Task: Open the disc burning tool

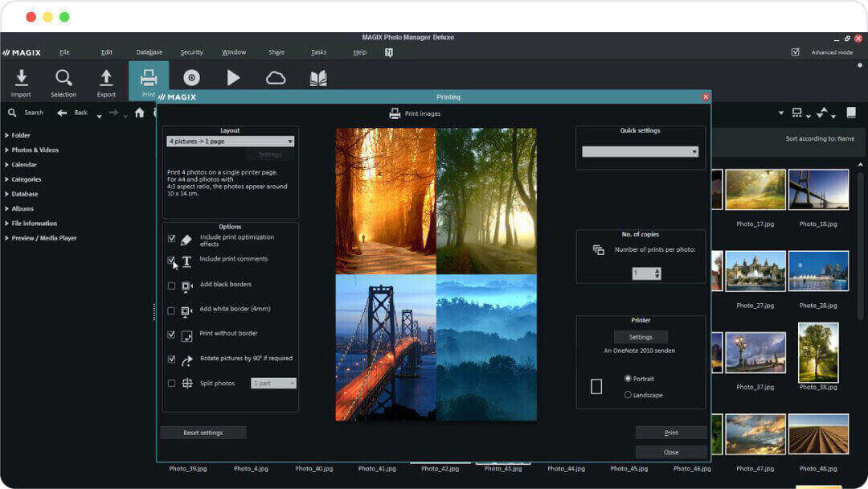Action: pos(191,77)
